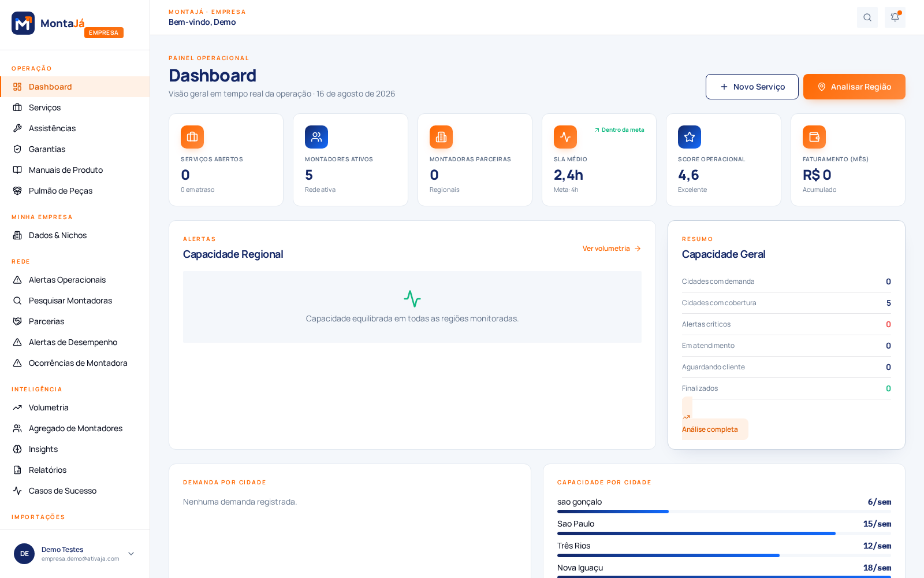Open Casos de Sucesso
The height and width of the screenshot is (578, 924).
tap(75, 491)
